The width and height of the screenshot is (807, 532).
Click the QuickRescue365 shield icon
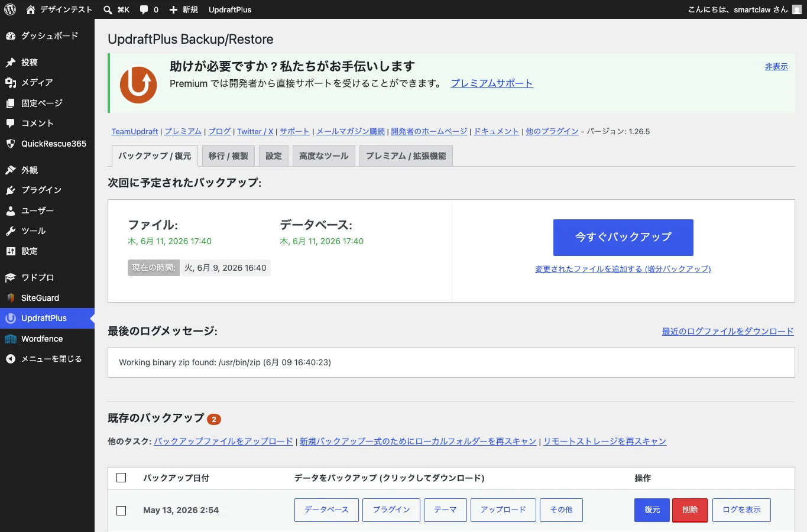coord(11,144)
